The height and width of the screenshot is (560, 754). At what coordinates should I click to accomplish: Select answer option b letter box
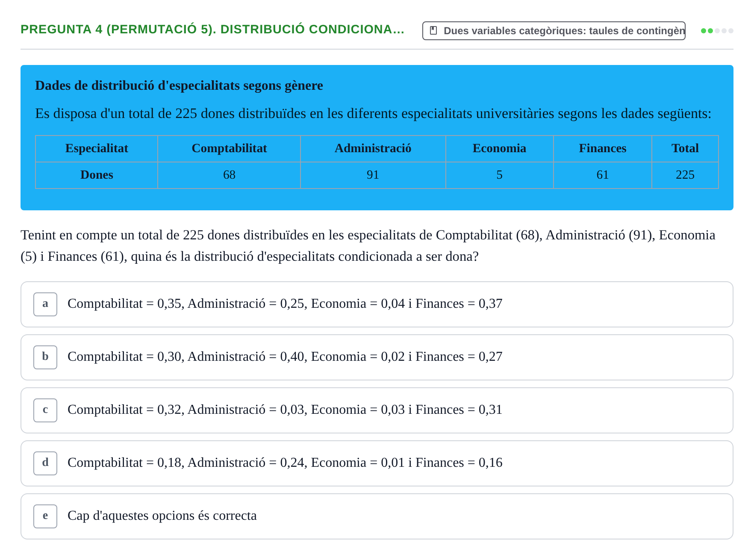pos(45,357)
